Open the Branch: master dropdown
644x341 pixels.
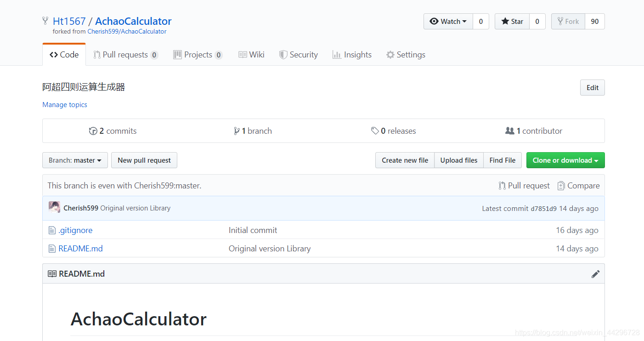point(75,160)
